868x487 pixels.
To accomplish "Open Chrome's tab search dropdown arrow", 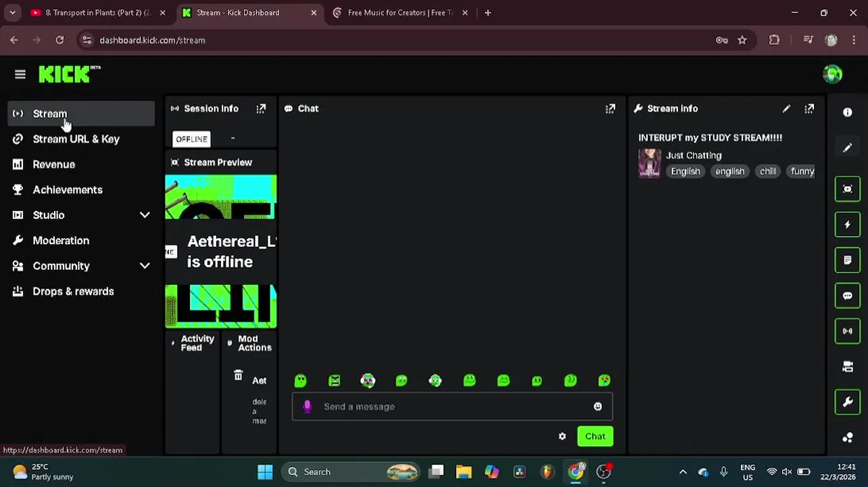I will [13, 13].
